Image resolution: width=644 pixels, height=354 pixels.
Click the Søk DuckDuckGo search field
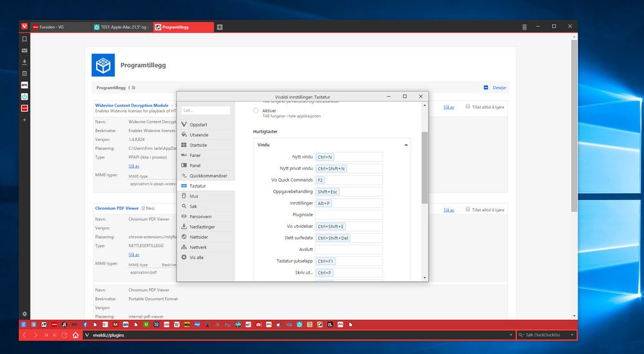coord(546,335)
